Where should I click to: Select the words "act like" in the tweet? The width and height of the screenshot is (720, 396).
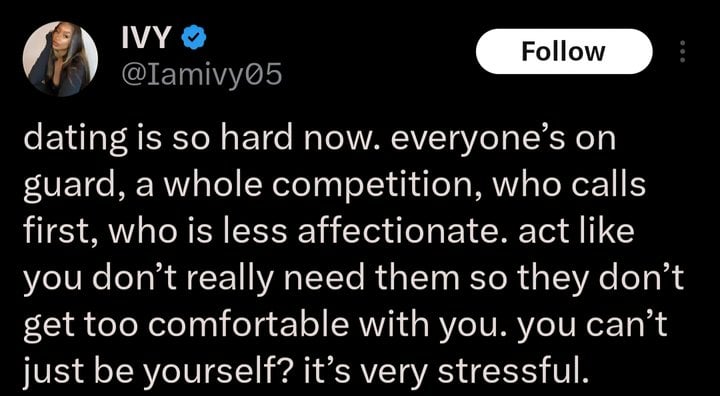tap(576, 228)
